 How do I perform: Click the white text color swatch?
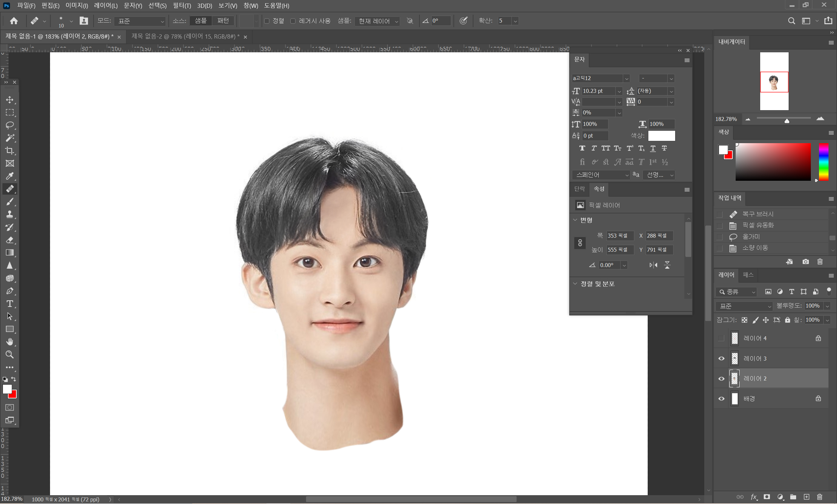coord(661,136)
